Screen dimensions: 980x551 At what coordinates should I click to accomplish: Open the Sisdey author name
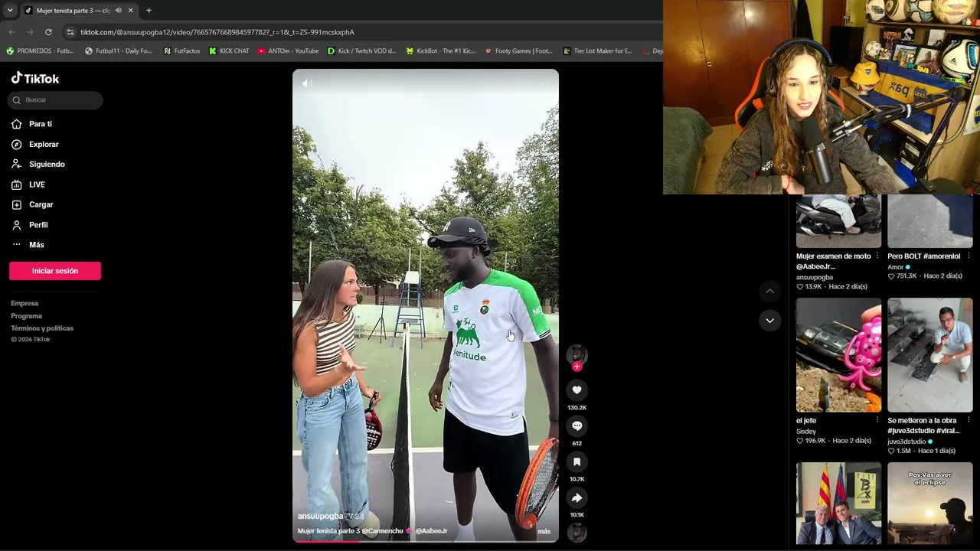coord(806,432)
